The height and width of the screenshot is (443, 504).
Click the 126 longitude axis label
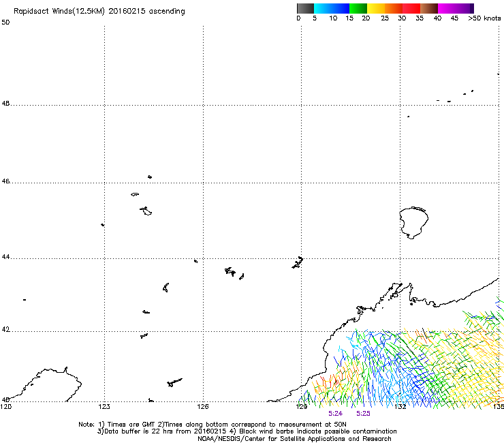(x=203, y=407)
